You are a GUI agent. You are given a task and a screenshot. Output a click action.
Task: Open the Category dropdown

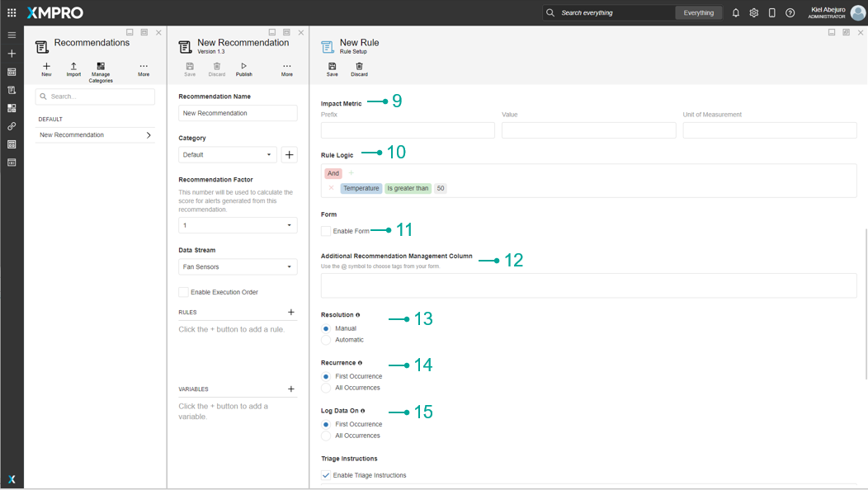[228, 155]
